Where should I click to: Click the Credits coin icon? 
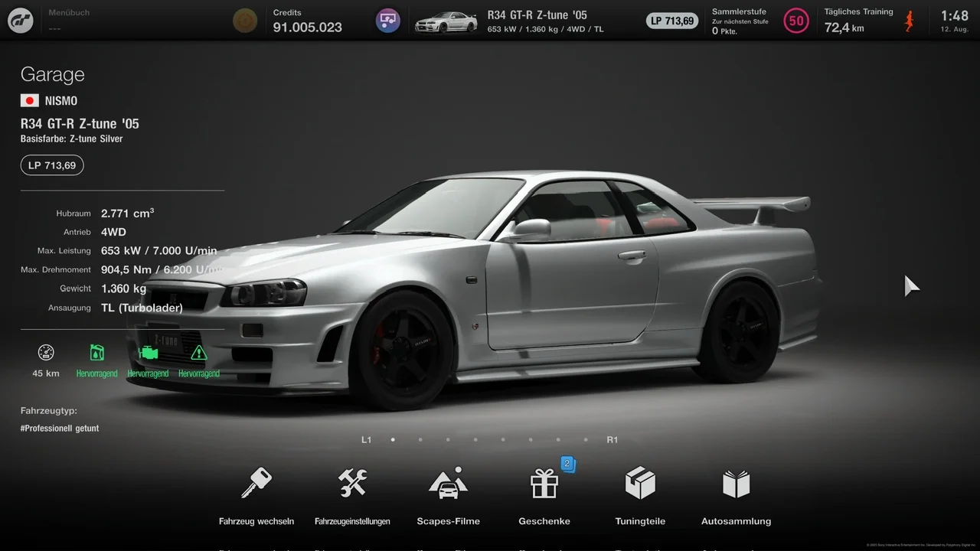coord(245,21)
